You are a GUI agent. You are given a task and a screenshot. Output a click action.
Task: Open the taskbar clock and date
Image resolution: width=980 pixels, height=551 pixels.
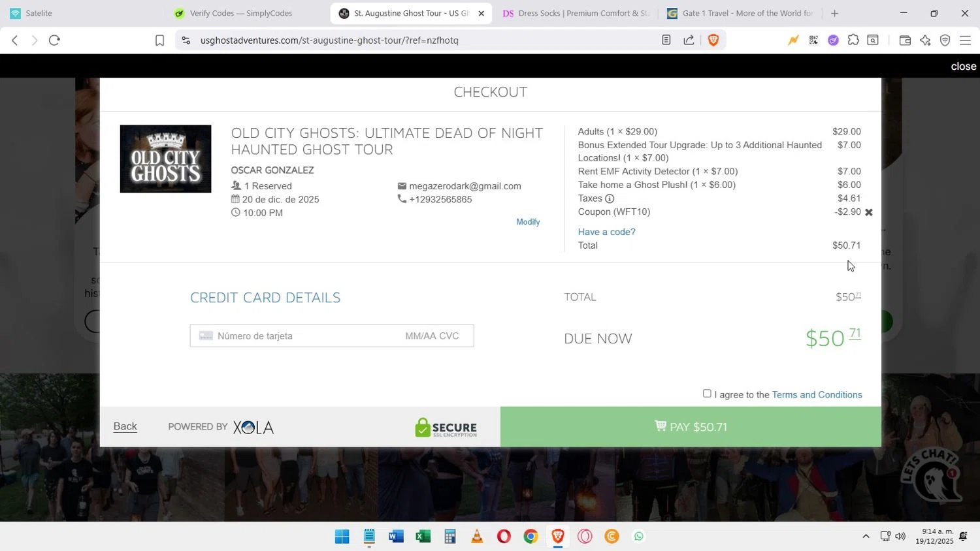tap(934, 537)
